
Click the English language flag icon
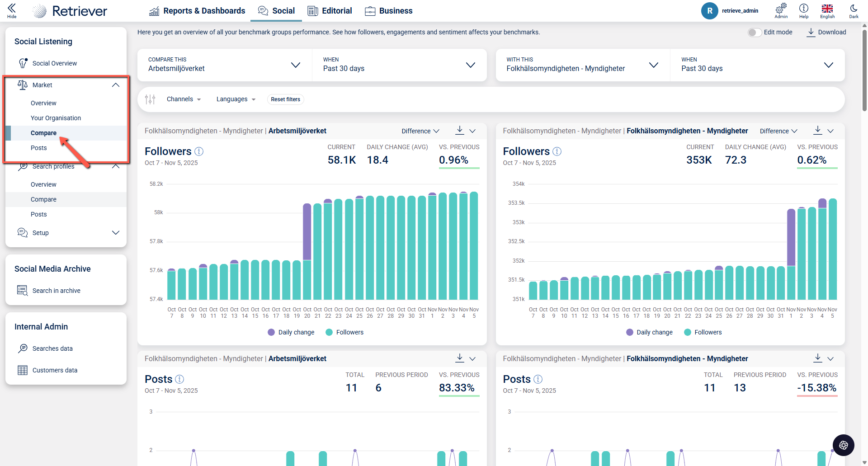[827, 9]
